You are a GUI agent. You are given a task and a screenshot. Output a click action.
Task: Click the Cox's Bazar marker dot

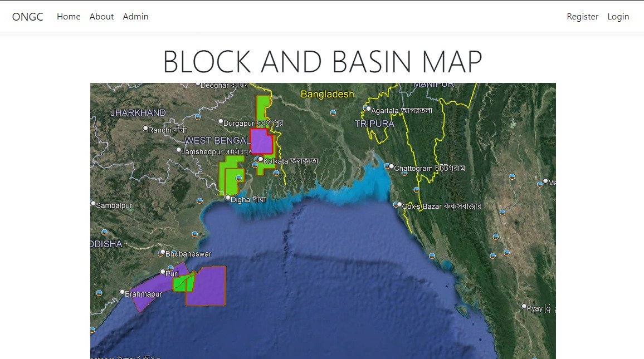399,205
